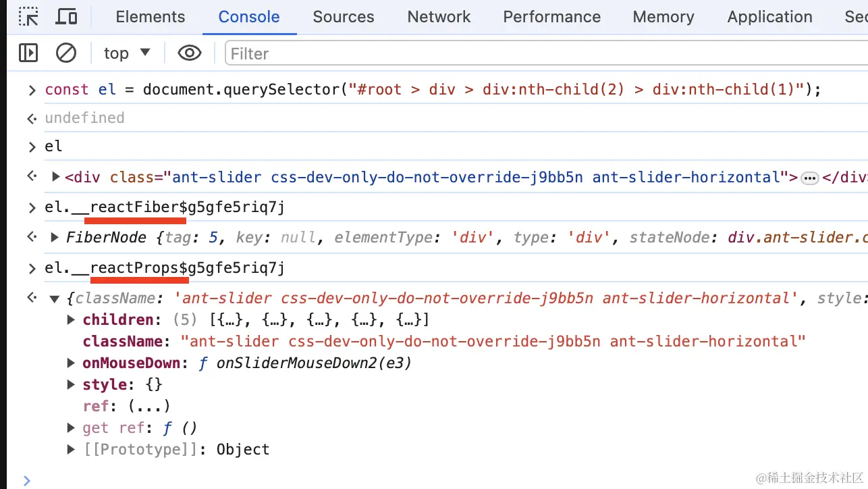Open the top context dropdown
This screenshot has height=489, width=868.
[x=128, y=53]
